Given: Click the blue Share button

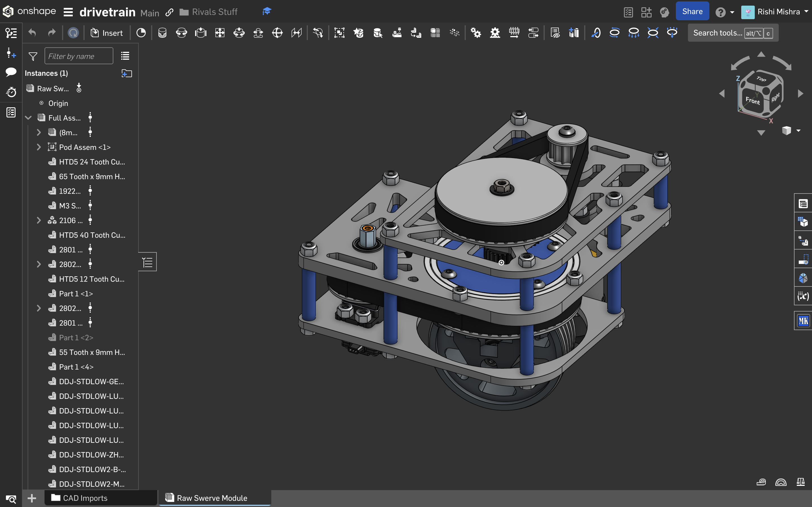Looking at the screenshot, I should pos(692,11).
